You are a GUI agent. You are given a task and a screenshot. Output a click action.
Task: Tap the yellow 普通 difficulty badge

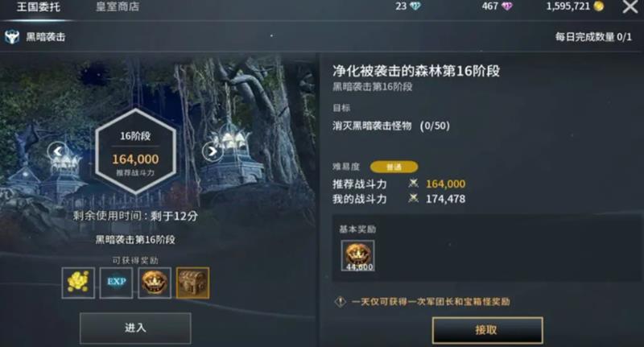(394, 167)
